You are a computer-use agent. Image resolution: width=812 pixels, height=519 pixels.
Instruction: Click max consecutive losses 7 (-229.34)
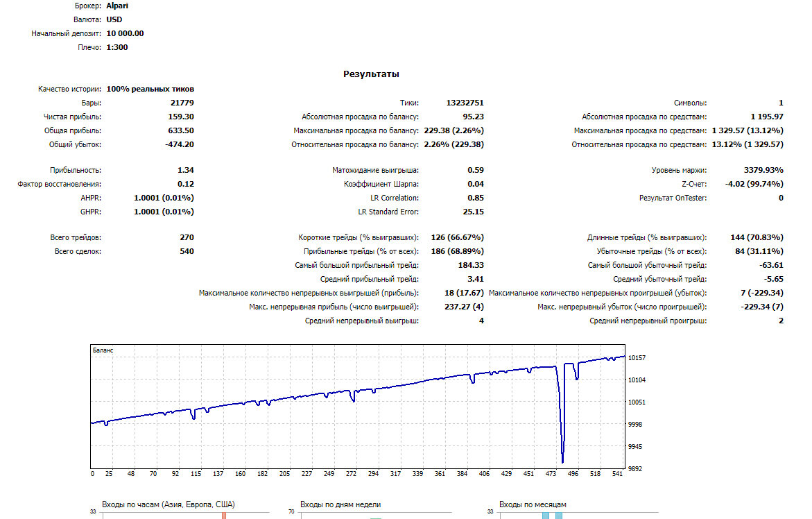762,293
